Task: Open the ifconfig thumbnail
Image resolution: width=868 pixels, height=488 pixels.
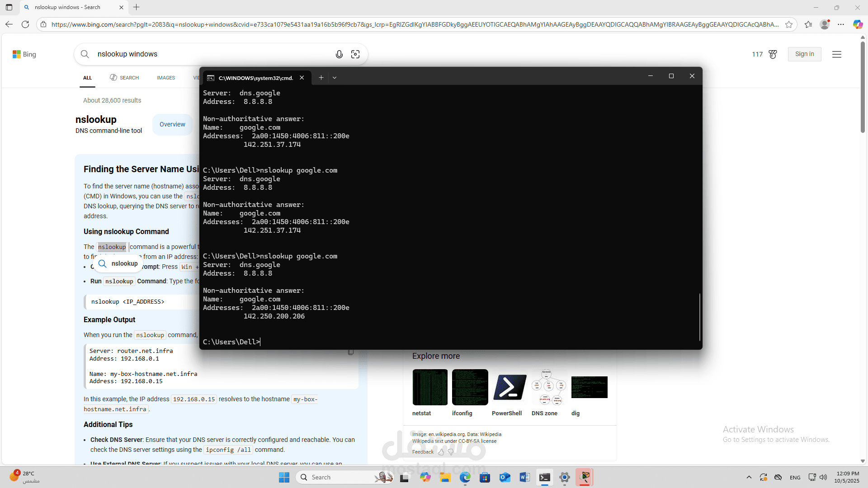Action: 470,387
